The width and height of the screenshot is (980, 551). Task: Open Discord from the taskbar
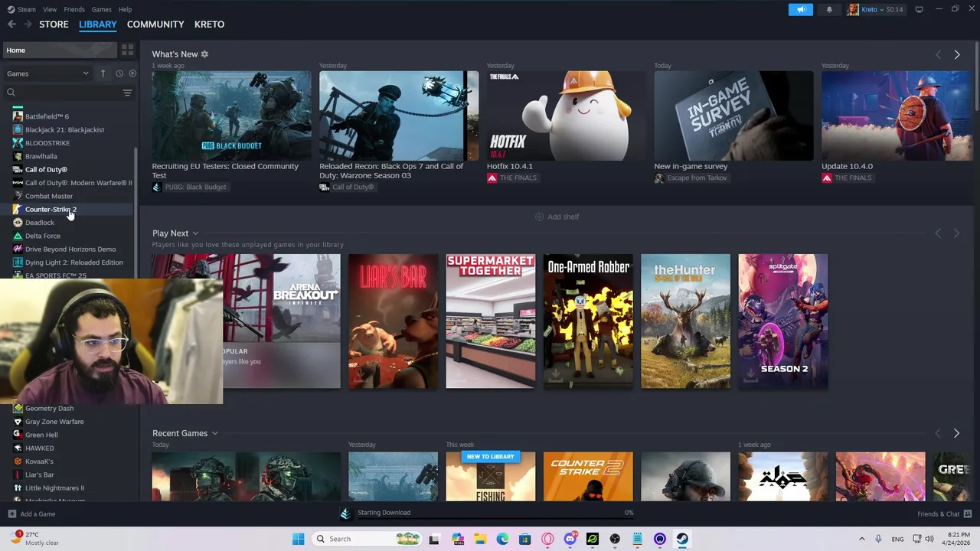pyautogui.click(x=570, y=539)
